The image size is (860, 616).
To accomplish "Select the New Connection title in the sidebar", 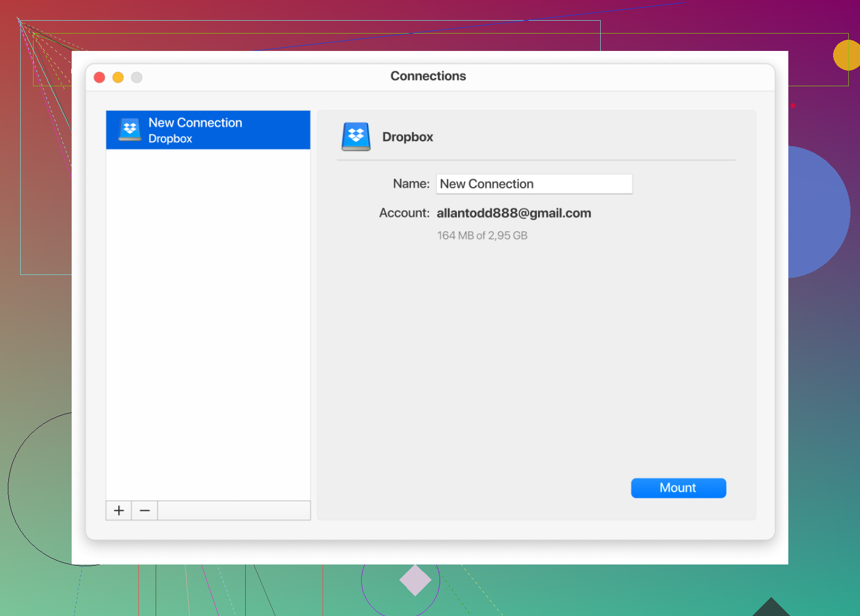I will [x=195, y=123].
